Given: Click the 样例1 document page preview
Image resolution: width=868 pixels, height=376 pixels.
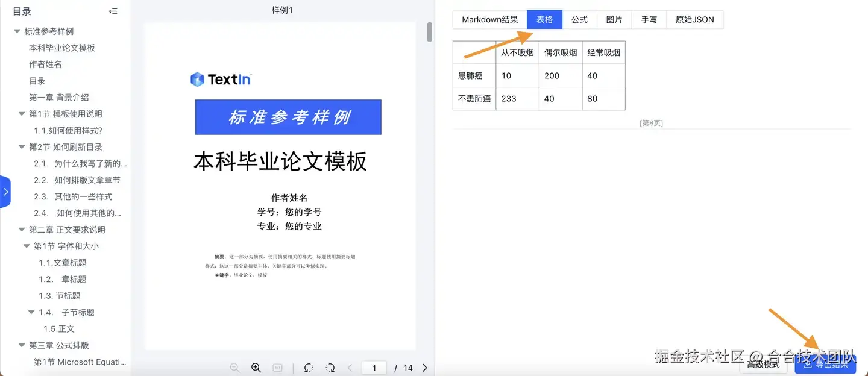Looking at the screenshot, I should click(x=280, y=186).
